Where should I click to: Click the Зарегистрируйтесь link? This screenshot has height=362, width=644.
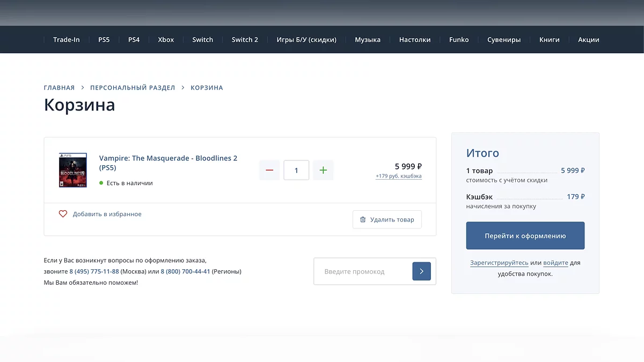tap(499, 263)
